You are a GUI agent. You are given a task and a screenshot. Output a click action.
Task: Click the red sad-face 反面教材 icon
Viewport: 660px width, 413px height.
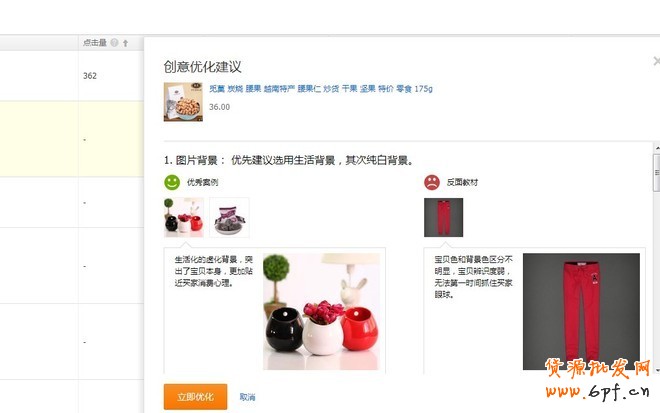(432, 182)
